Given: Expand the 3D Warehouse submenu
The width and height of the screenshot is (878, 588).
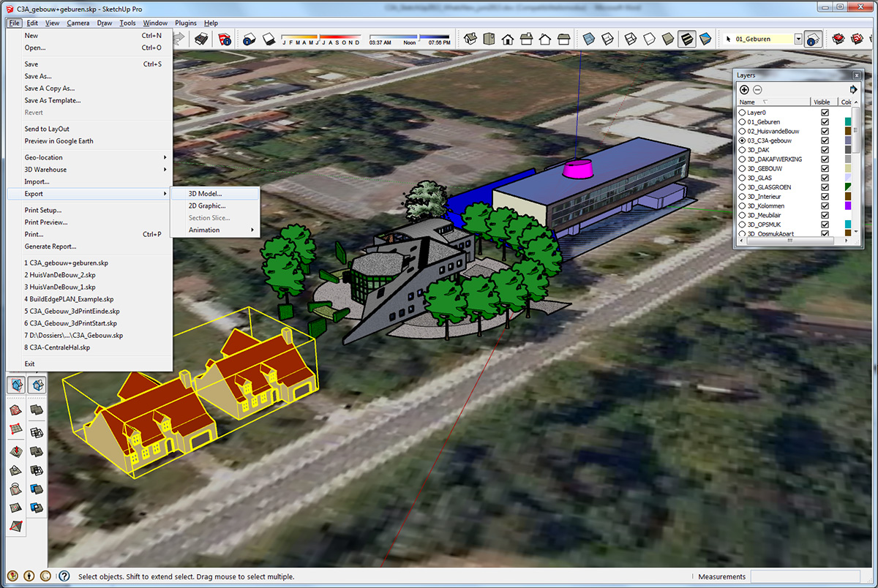Looking at the screenshot, I should (89, 170).
